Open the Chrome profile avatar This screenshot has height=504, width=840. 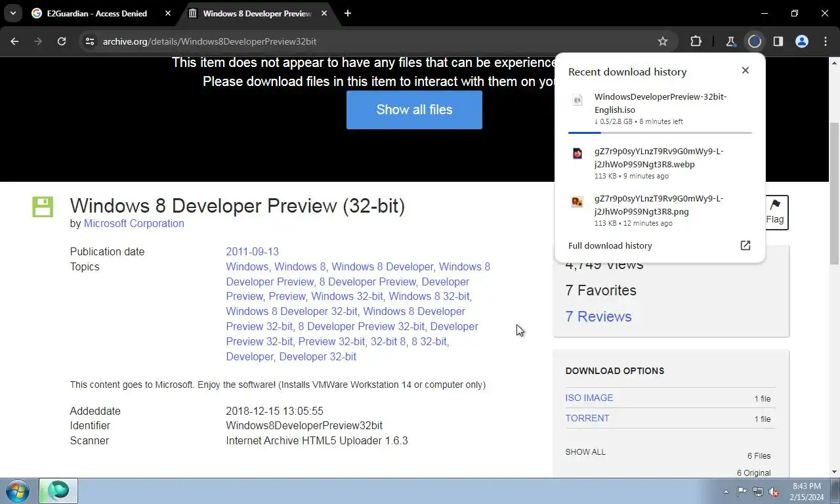pos(802,41)
